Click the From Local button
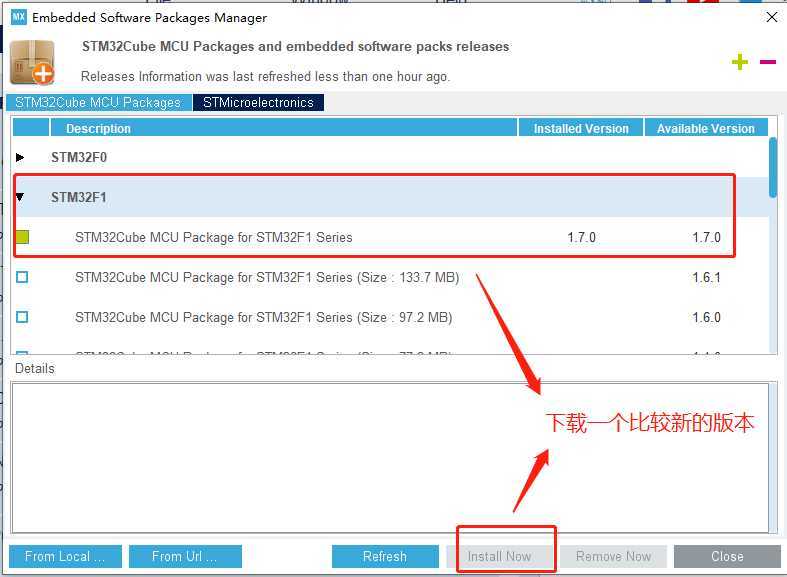The height and width of the screenshot is (577, 787). click(x=65, y=556)
